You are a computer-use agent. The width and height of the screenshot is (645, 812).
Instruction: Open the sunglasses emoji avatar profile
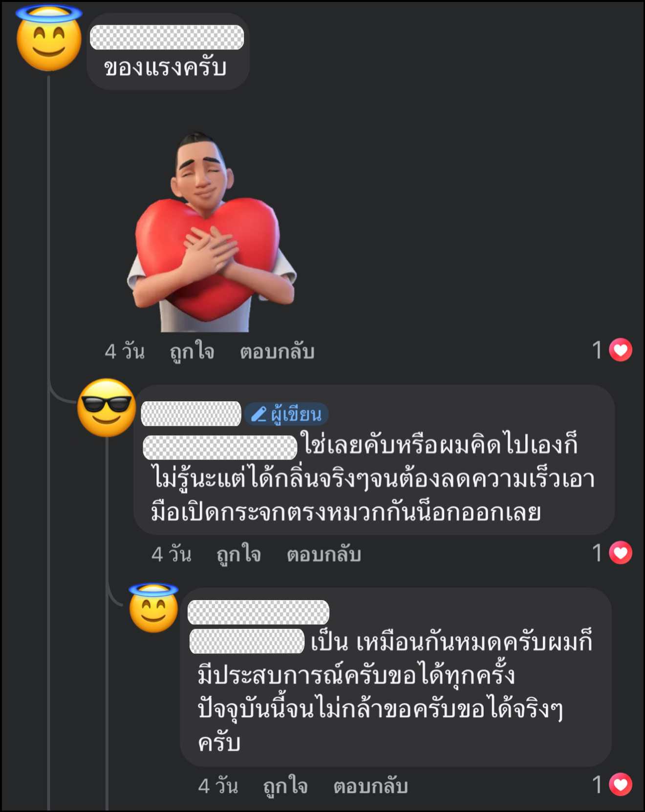pos(107,408)
